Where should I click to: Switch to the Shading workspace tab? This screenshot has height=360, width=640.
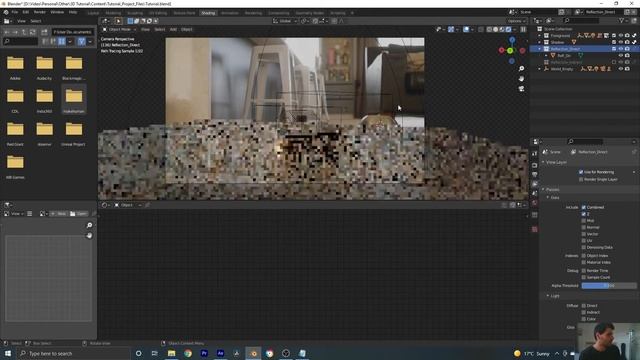click(x=208, y=13)
